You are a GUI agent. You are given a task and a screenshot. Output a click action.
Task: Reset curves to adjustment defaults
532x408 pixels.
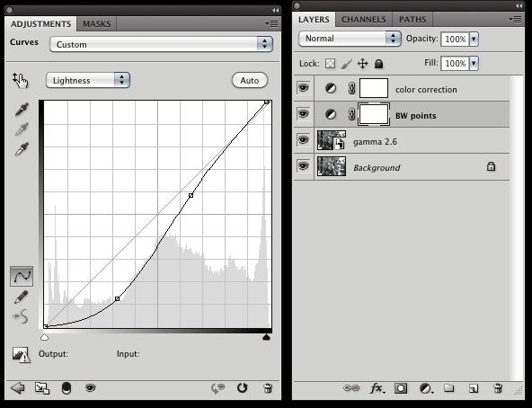coord(243,387)
